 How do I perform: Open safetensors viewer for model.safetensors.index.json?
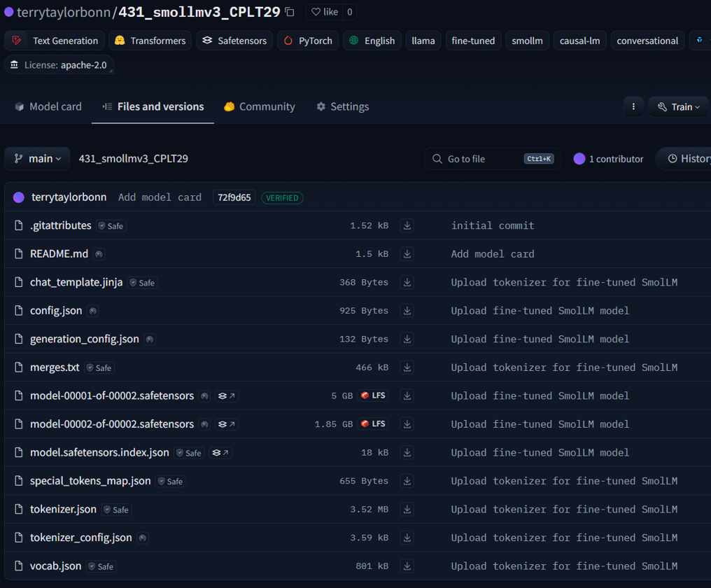tap(220, 453)
